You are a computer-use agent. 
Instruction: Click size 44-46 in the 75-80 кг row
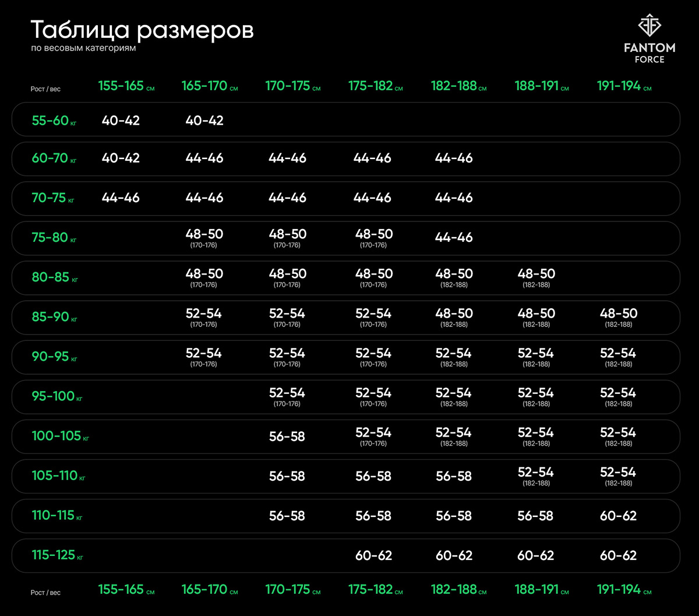[454, 237]
